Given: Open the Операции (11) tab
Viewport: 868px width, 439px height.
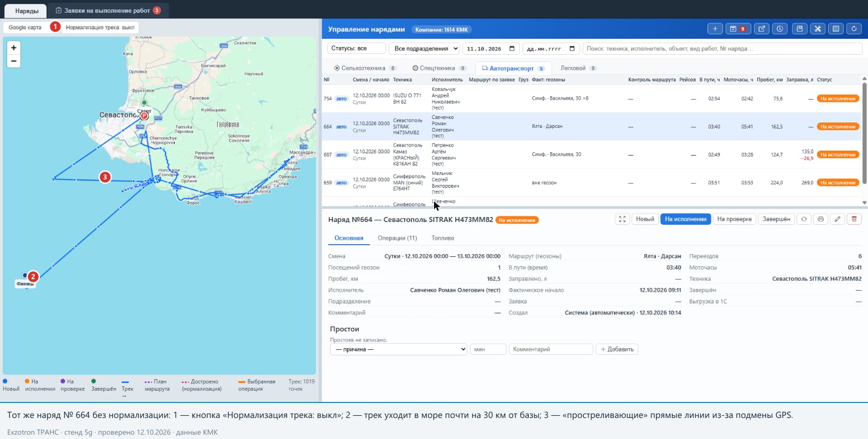Looking at the screenshot, I should point(397,238).
